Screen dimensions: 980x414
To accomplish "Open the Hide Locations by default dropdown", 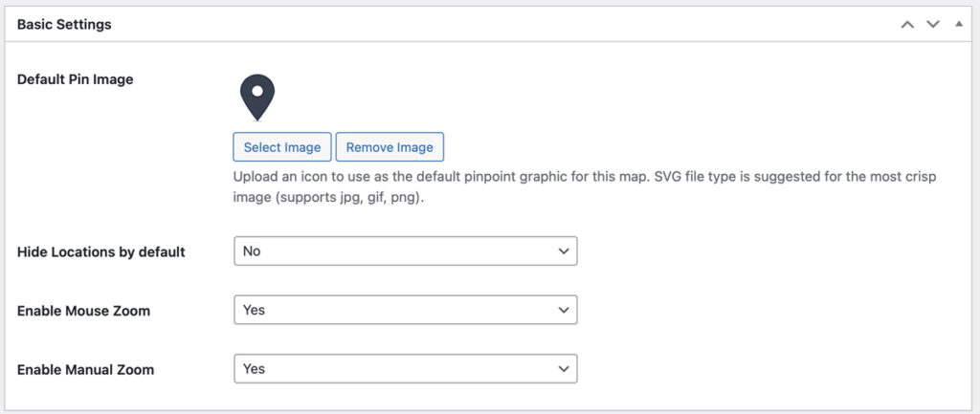I will (405, 251).
